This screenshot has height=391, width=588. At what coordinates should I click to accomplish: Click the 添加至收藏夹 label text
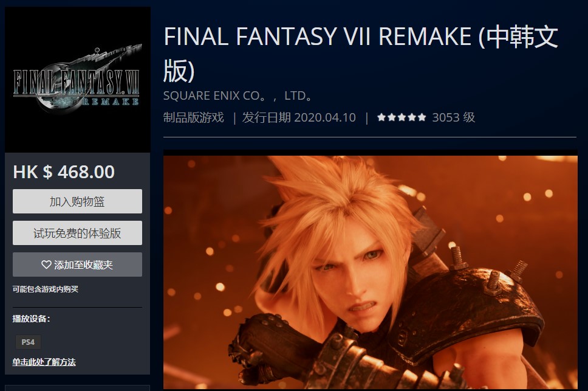point(83,265)
